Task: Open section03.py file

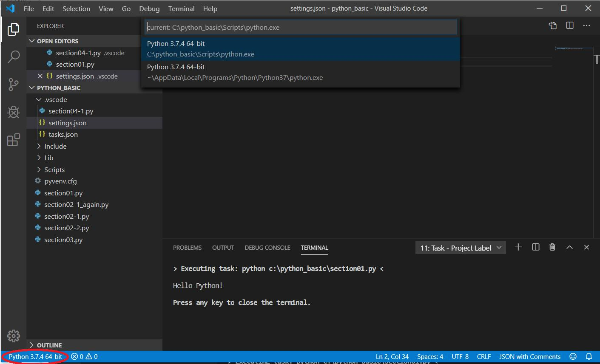Action: pos(63,240)
